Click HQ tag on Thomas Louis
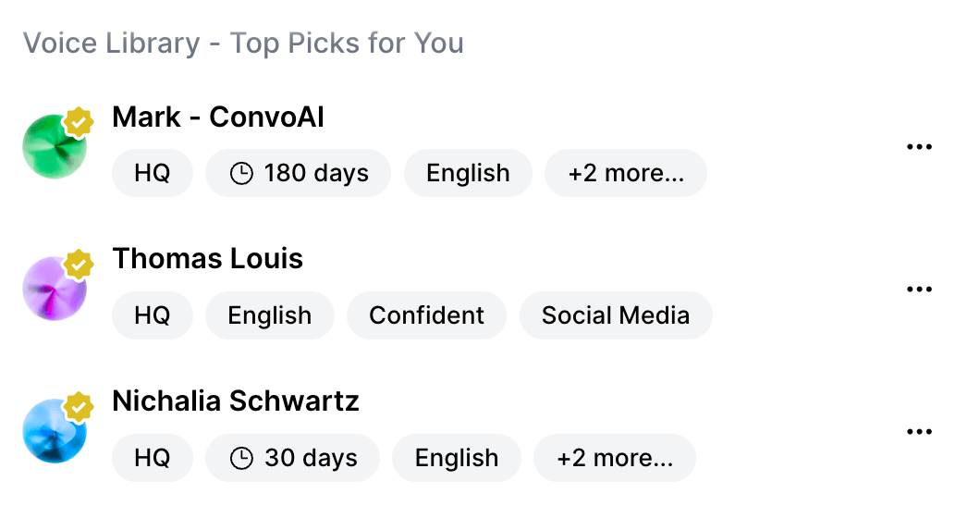The width and height of the screenshot is (980, 518). 153,315
